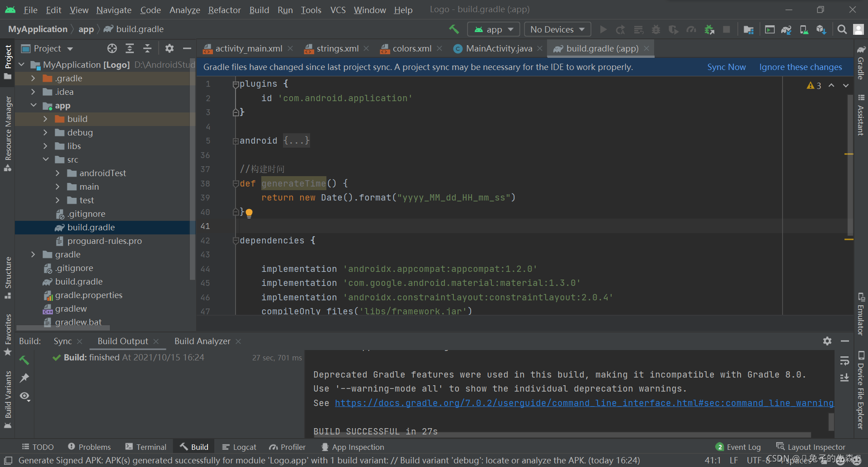Click the Search Everywhere magnifier icon

pos(842,29)
